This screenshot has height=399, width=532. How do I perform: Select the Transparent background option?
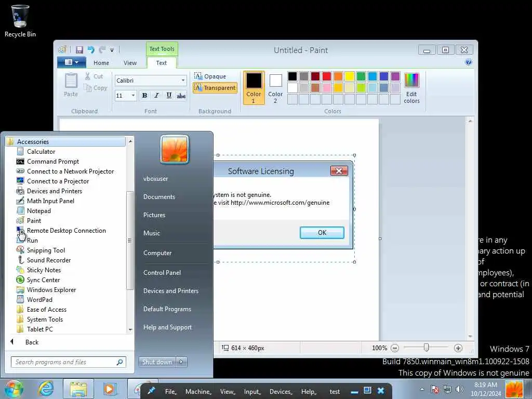coord(215,88)
